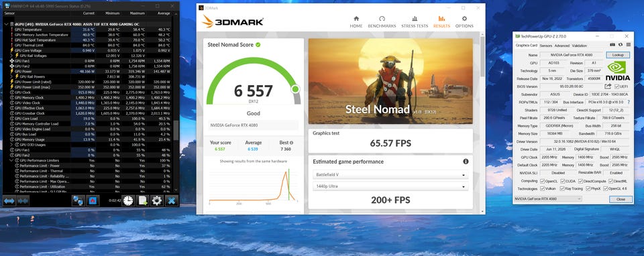644x256 pixels.
Task: Toggle DirectML checkbox in GPU-Z
Action: pos(610,181)
